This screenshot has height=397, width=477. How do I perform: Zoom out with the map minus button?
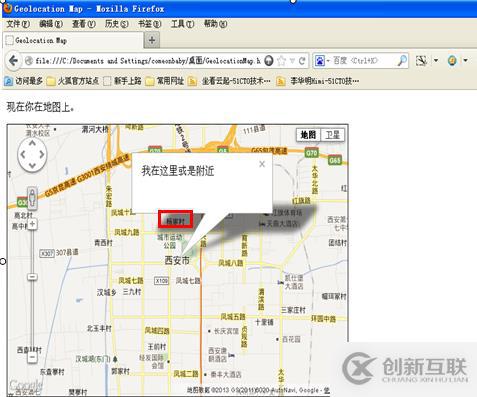pyautogui.click(x=32, y=358)
